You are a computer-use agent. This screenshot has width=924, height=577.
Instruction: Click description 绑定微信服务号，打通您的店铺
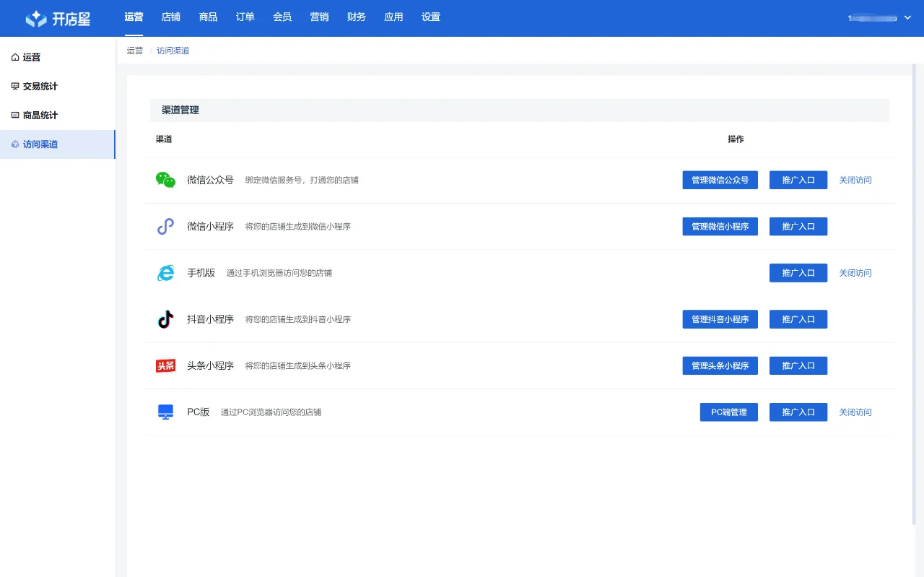click(302, 181)
